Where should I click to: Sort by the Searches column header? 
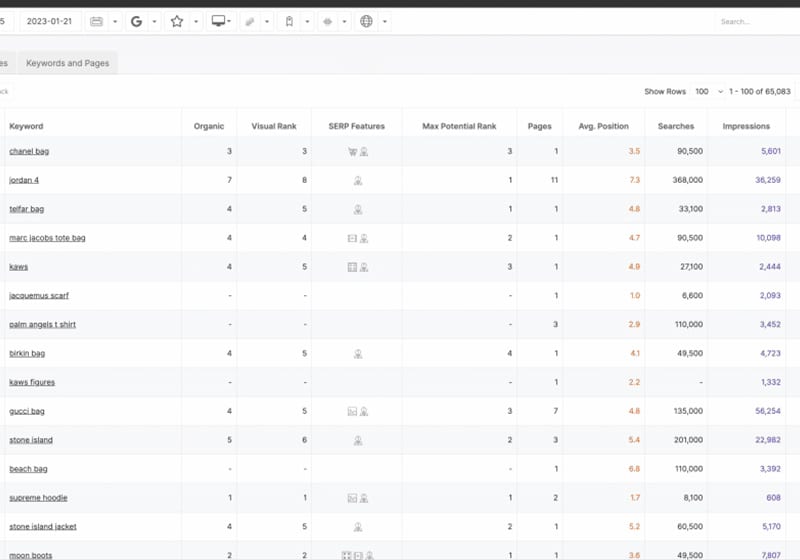(x=676, y=126)
